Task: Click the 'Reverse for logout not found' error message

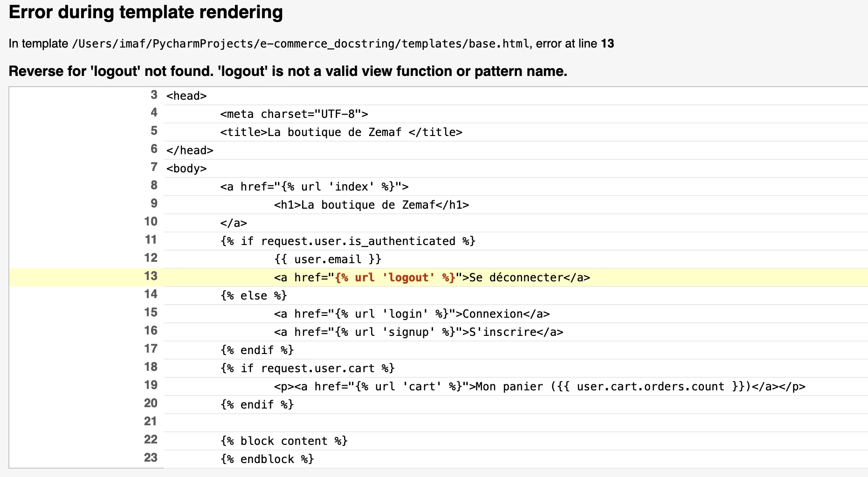Action: coord(288,71)
